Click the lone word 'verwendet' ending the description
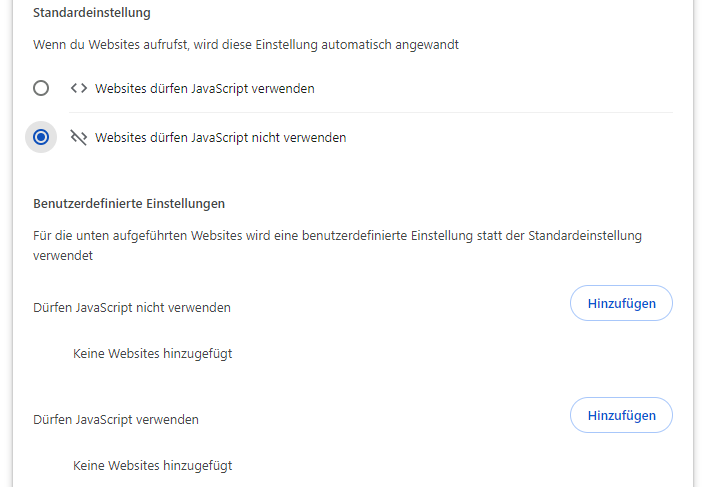713x487 pixels. [x=63, y=256]
